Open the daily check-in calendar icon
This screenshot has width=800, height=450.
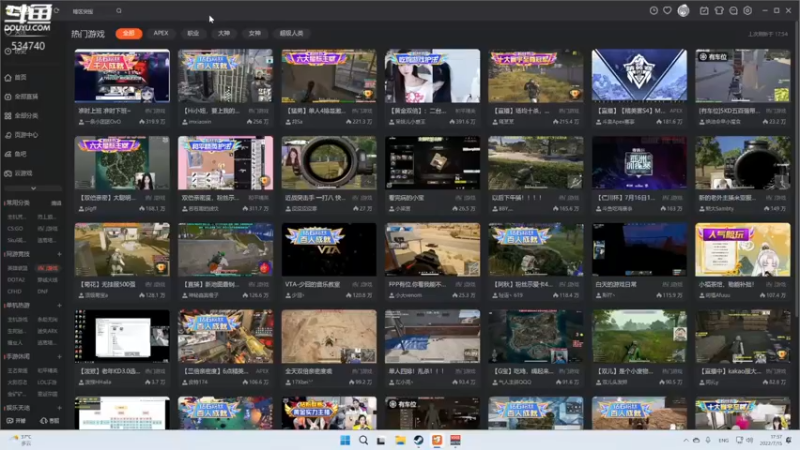[x=704, y=10]
